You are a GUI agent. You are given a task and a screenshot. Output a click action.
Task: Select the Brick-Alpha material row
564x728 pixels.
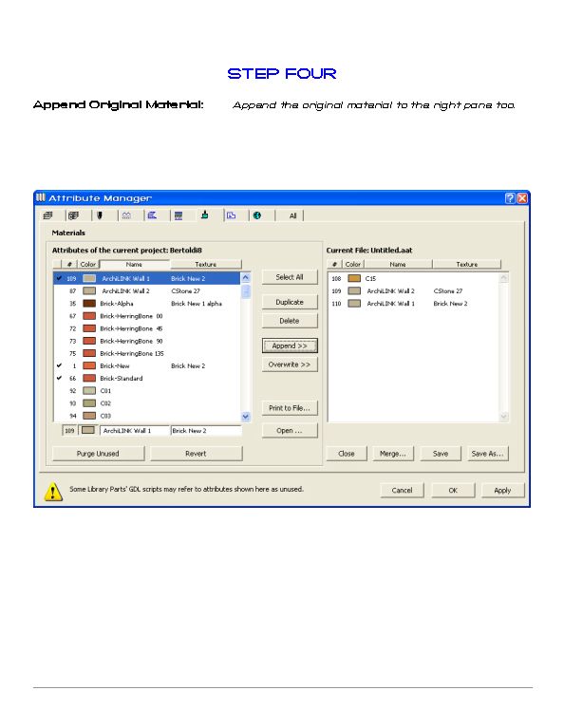tap(147, 304)
